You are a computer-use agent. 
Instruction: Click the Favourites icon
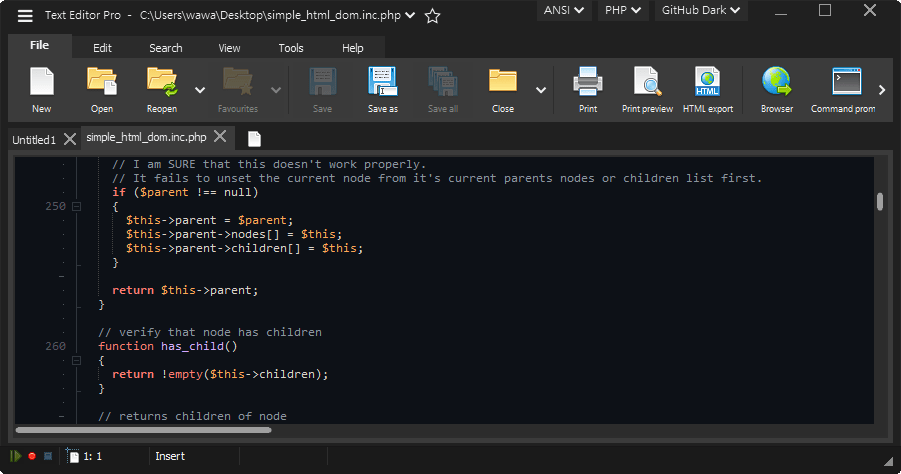point(237,82)
